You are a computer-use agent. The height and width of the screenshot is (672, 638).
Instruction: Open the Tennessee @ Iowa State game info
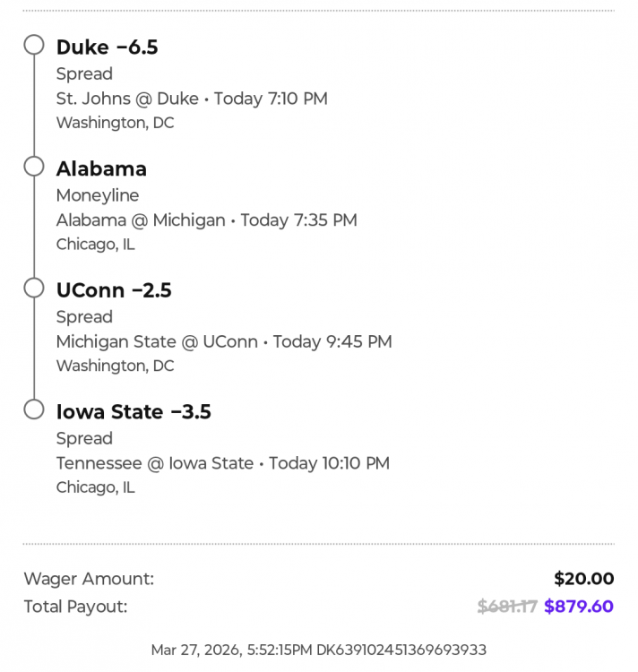(222, 463)
